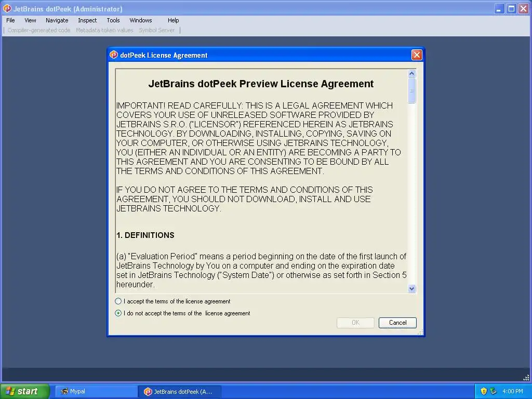Click the security shield tray icon
532x399 pixels.
(484, 391)
